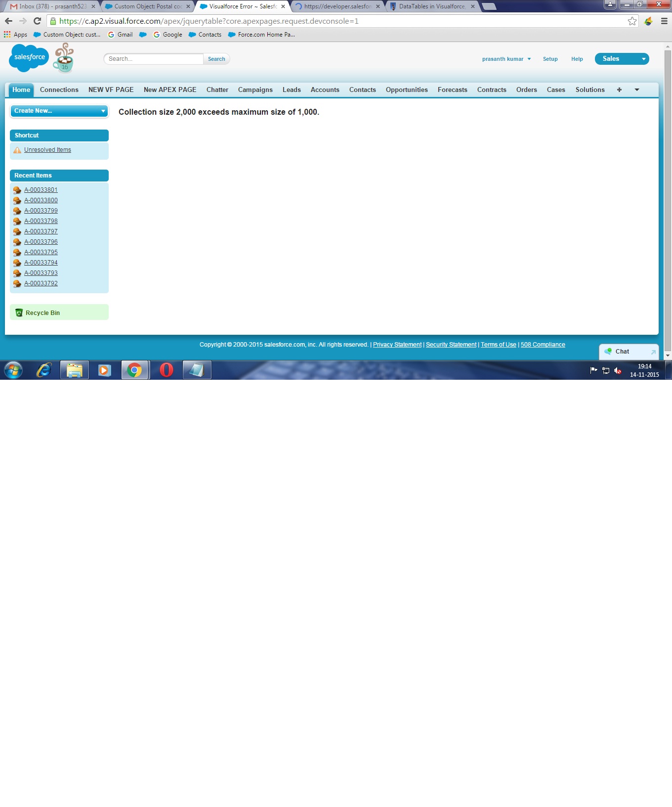The width and height of the screenshot is (672, 807).
Task: Go to the Leads tab
Action: click(x=292, y=90)
